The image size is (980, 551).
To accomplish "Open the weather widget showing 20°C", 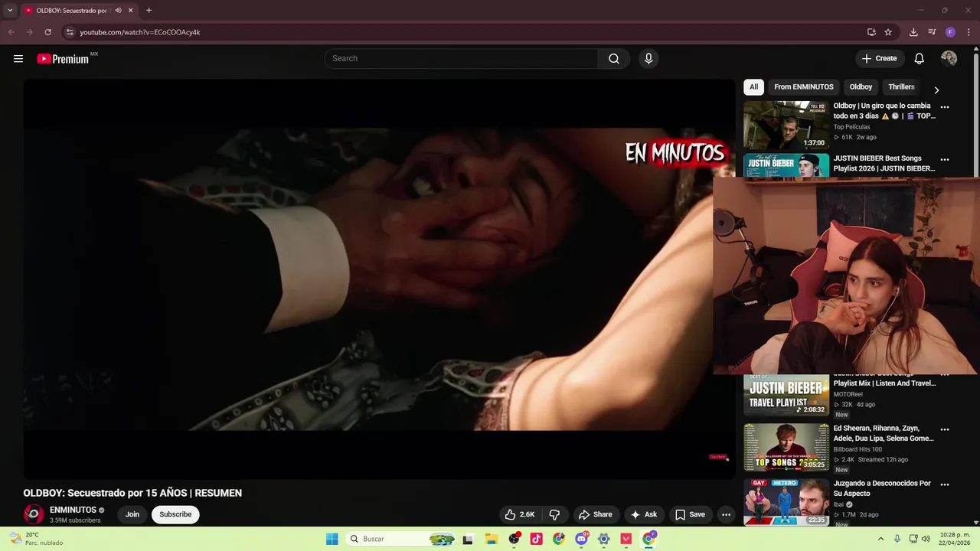I will [x=36, y=539].
